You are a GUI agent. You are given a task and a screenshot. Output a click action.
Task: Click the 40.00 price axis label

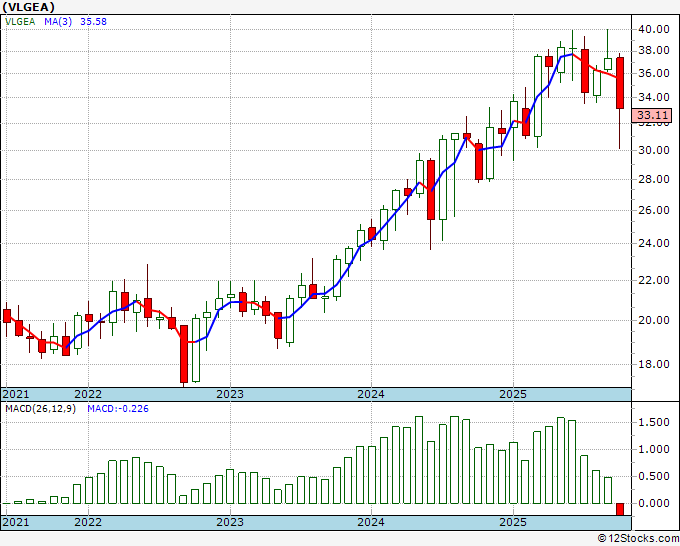[x=653, y=29]
